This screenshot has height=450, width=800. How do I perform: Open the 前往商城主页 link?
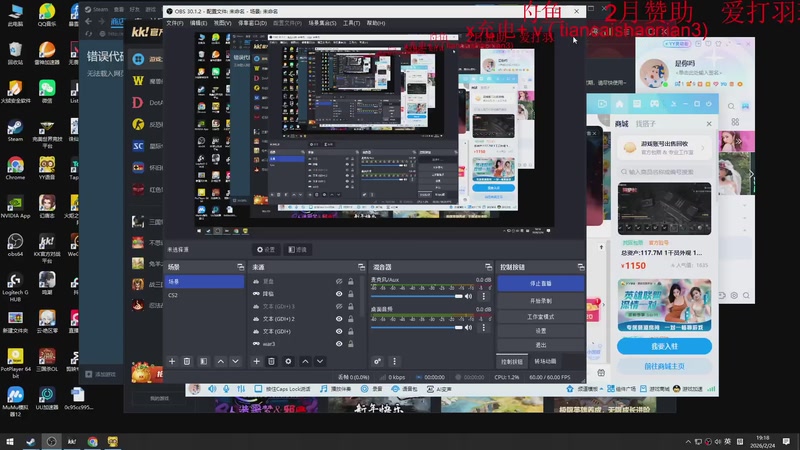click(664, 366)
